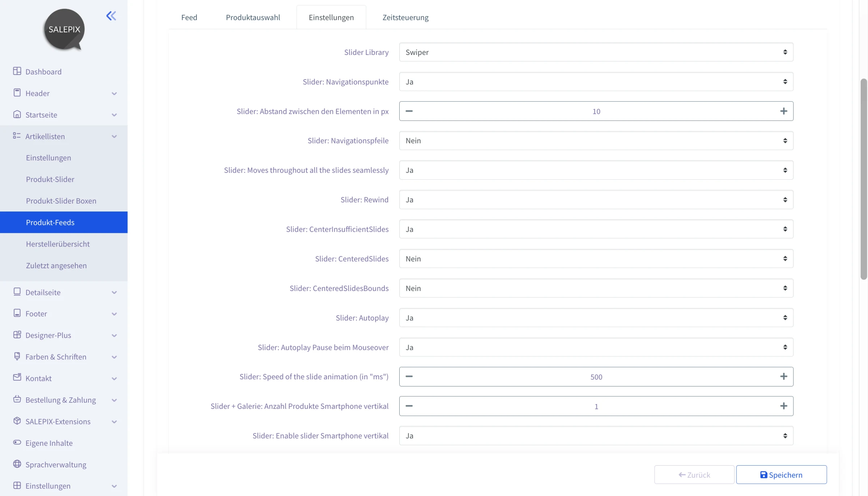Increase Abstand zwischen den Elementen with plus
This screenshot has height=496, width=868.
[x=783, y=111]
